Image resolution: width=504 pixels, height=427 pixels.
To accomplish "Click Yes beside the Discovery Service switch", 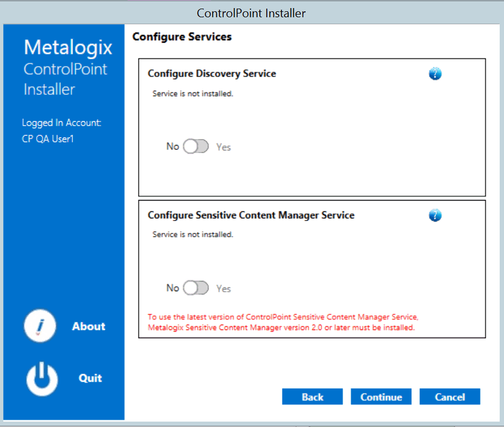I will pos(223,146).
